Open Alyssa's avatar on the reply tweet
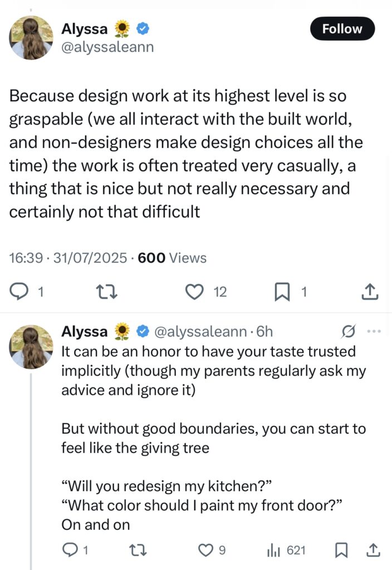Viewport: 392px width, 570px height. pos(31,347)
